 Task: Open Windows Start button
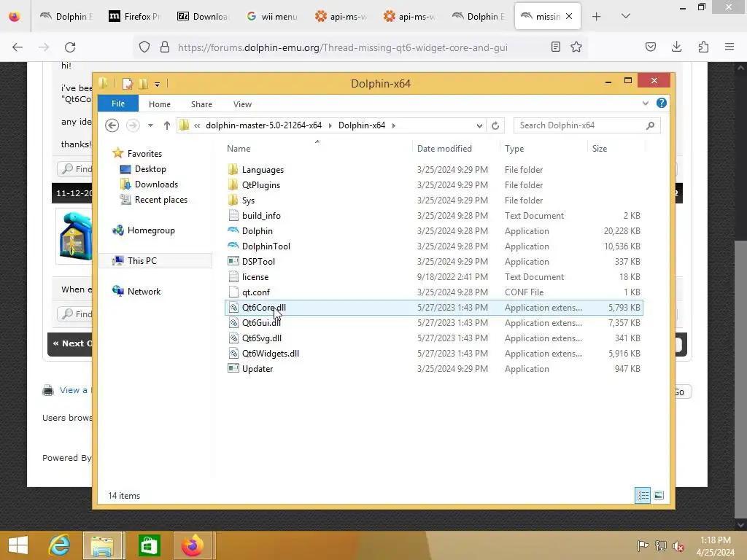click(x=18, y=545)
